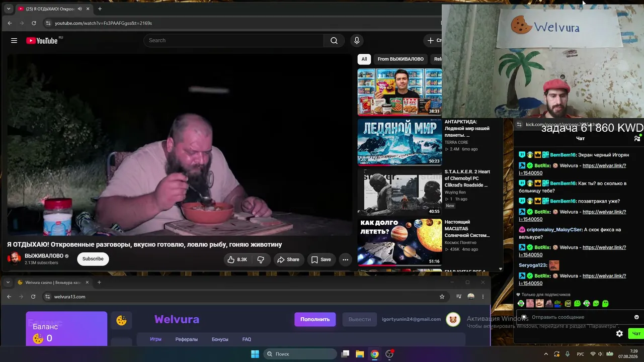The image size is (644, 362).
Task: Open the АНТАРКТИДА video title
Action: pyautogui.click(x=467, y=128)
